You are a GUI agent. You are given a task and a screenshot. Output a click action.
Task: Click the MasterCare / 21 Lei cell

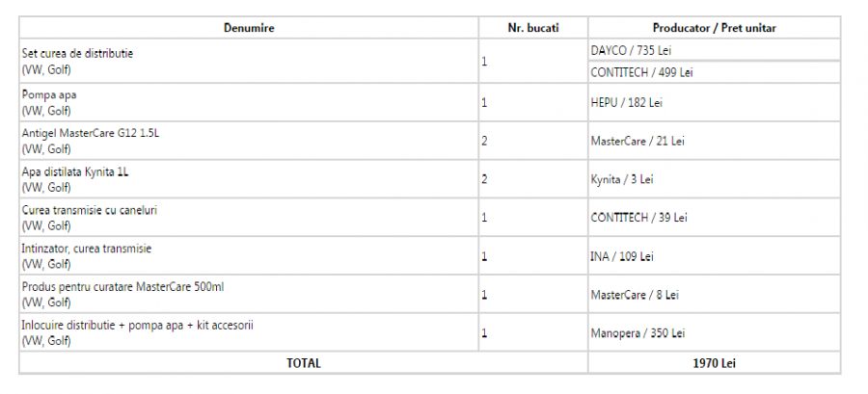tap(637, 141)
